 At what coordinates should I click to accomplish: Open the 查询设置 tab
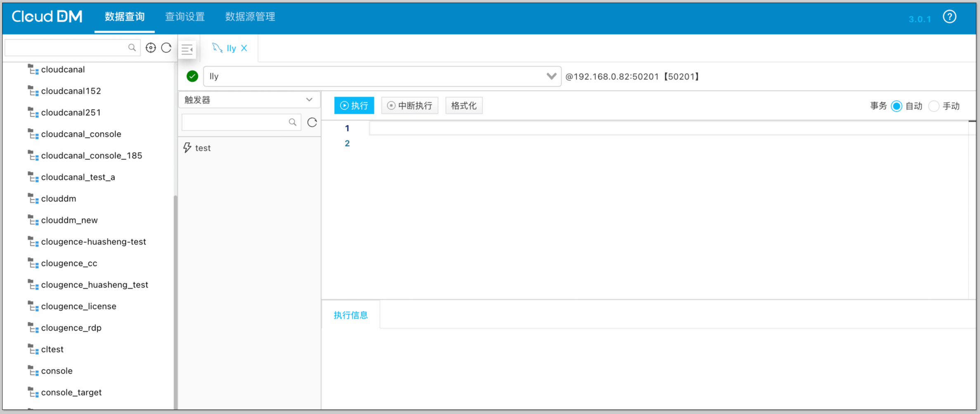point(185,17)
